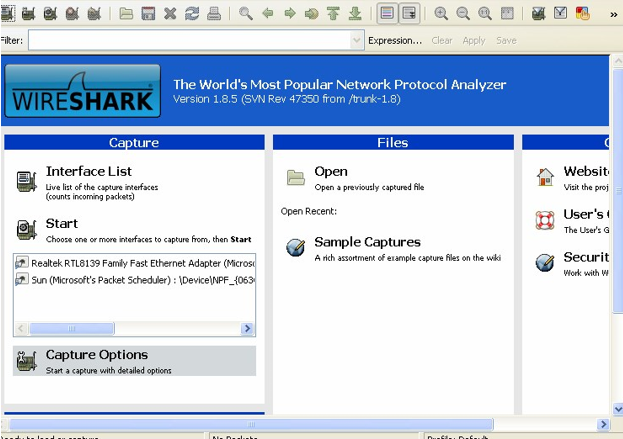Jump to the last packet icon
The width and height of the screenshot is (623, 439).
(x=355, y=14)
